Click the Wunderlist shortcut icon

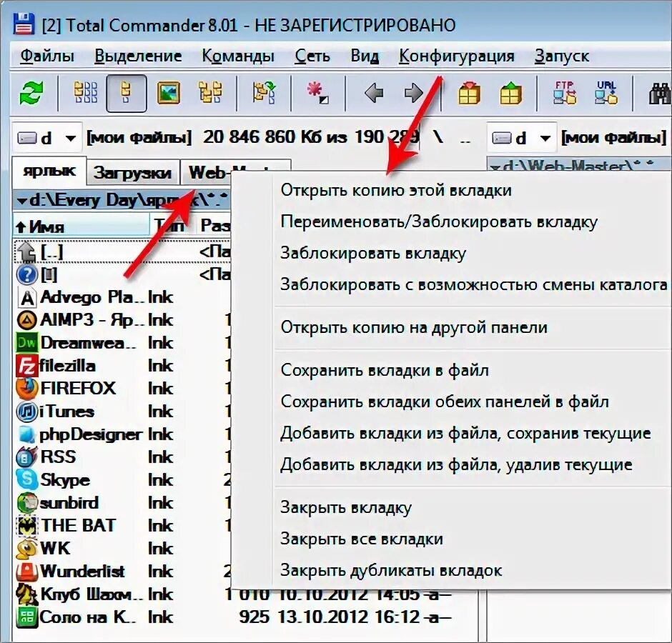(x=26, y=572)
